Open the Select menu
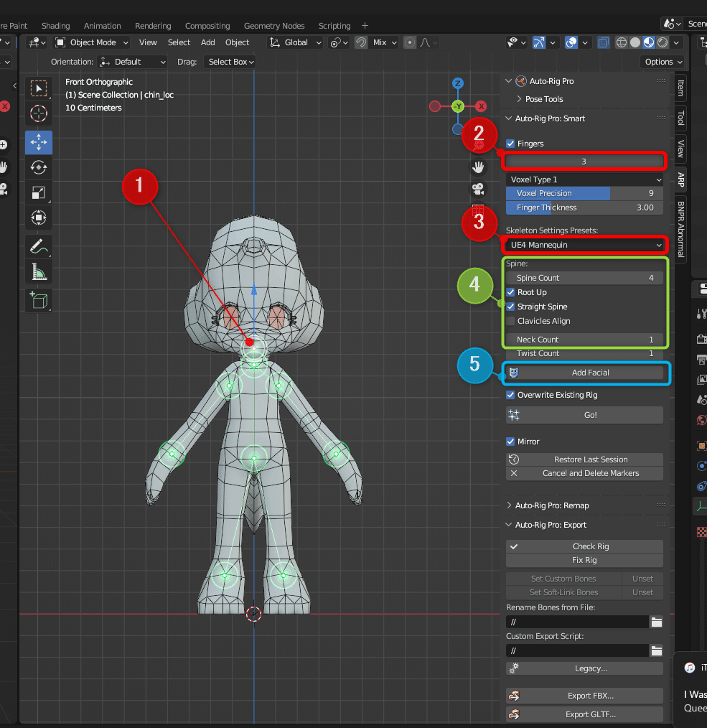707x728 pixels. [x=179, y=42]
